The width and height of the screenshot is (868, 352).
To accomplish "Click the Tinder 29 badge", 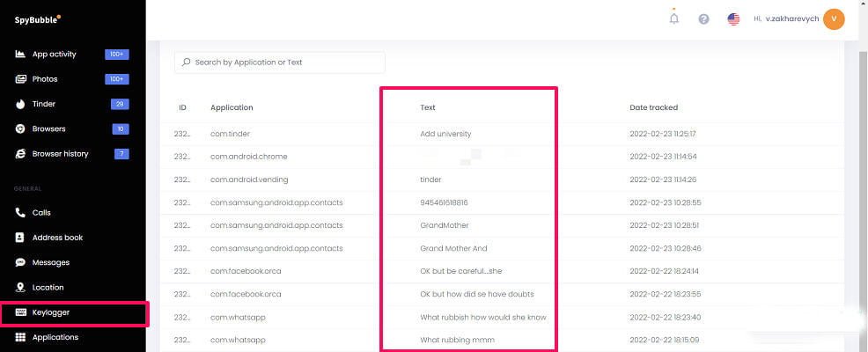I will pyautogui.click(x=120, y=104).
